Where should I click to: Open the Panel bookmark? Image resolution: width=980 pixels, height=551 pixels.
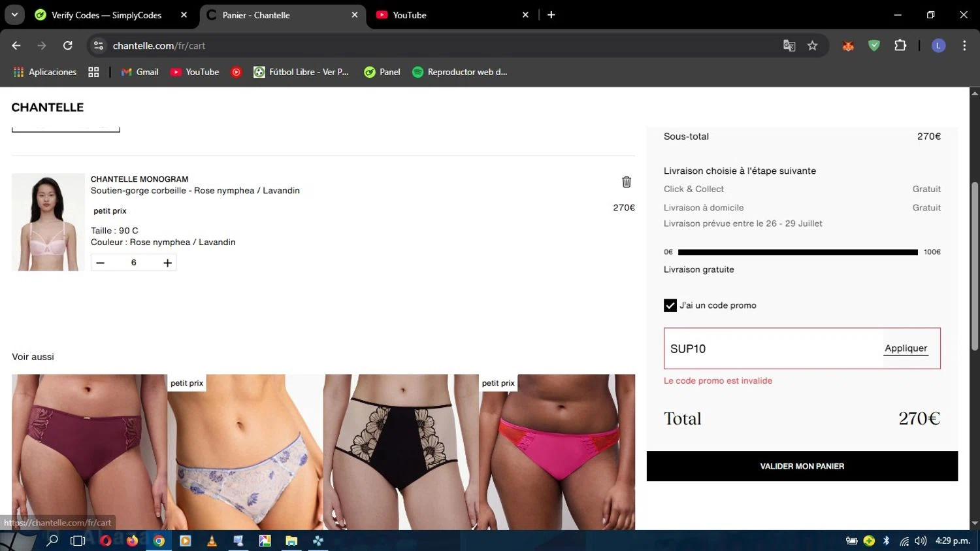pyautogui.click(x=382, y=72)
